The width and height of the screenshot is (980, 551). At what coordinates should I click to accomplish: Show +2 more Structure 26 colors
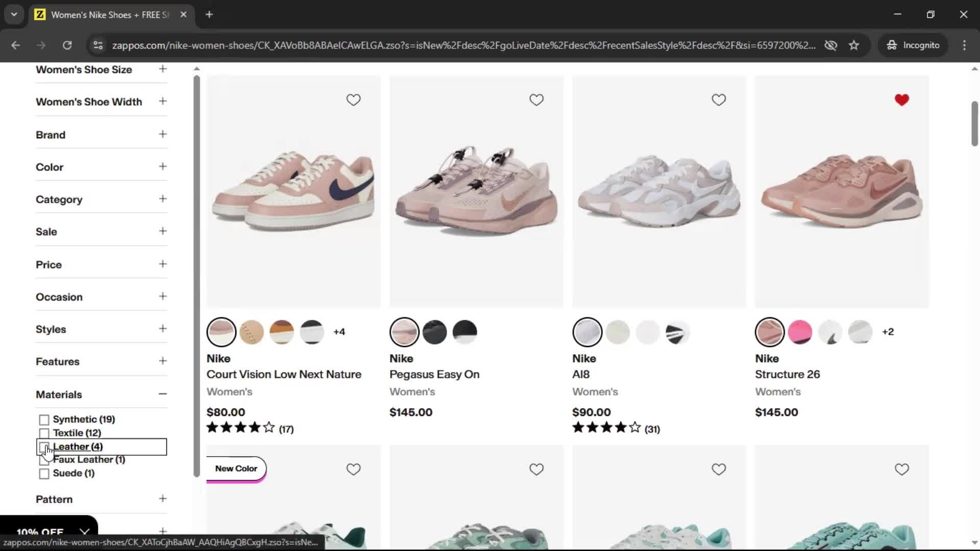click(x=888, y=332)
